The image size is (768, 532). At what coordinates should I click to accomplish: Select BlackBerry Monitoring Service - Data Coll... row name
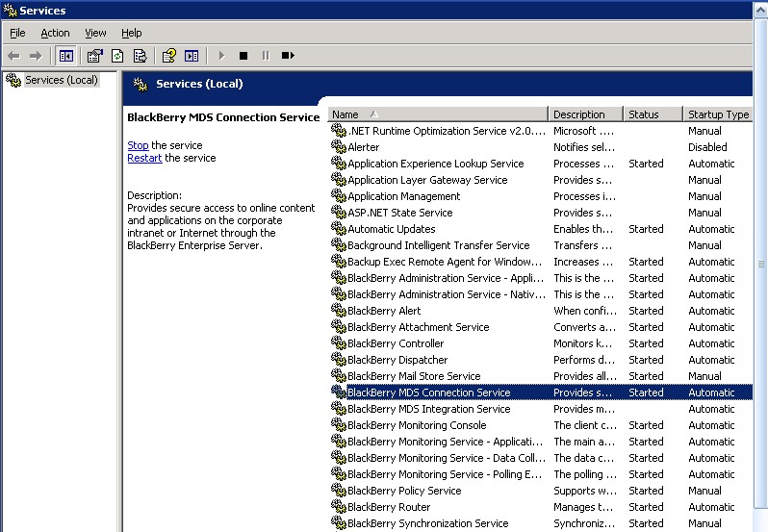[x=447, y=458]
